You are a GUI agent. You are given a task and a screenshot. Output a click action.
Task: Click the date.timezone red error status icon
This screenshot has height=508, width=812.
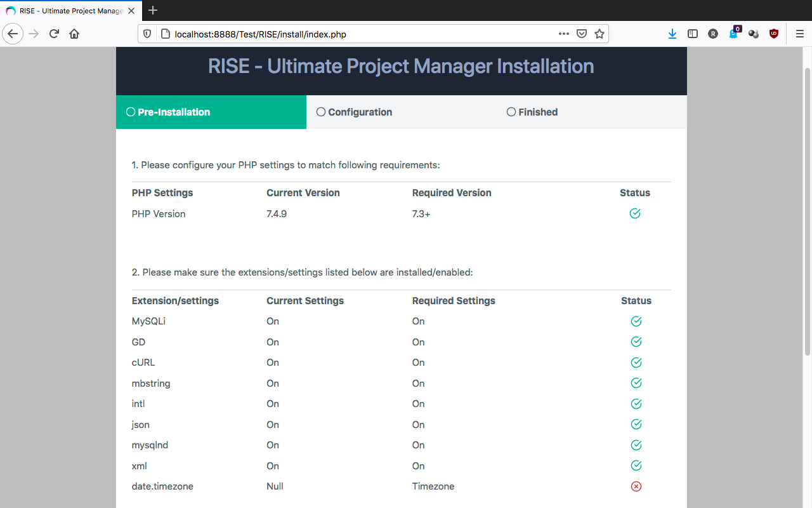click(x=636, y=486)
